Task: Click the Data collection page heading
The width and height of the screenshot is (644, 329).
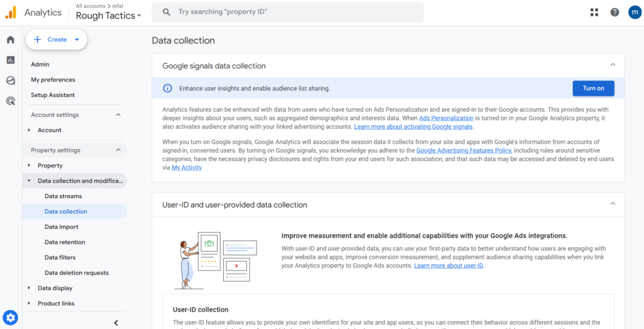Action: pyautogui.click(x=183, y=40)
